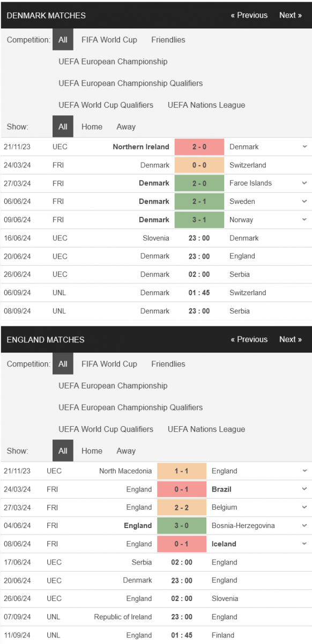Image resolution: width=312 pixels, height=644 pixels.
Task: Select FIFA World Cup filter for Denmark
Action: pyautogui.click(x=109, y=40)
